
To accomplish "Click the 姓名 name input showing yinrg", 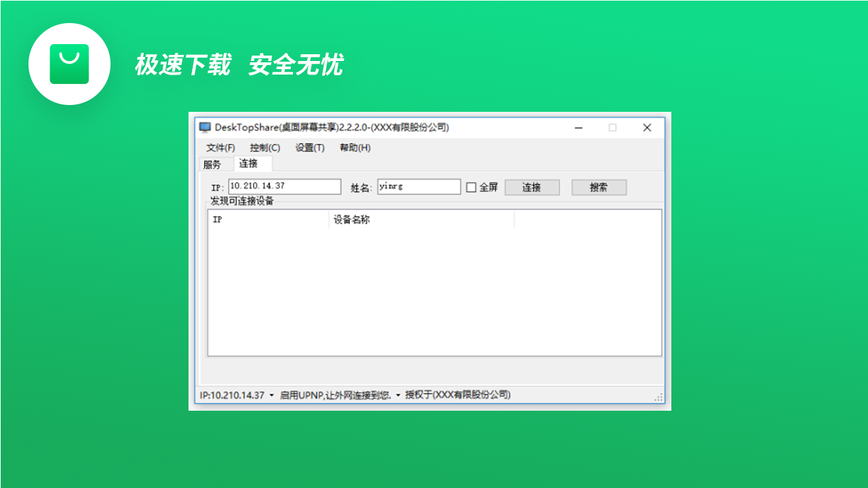I will [x=418, y=186].
